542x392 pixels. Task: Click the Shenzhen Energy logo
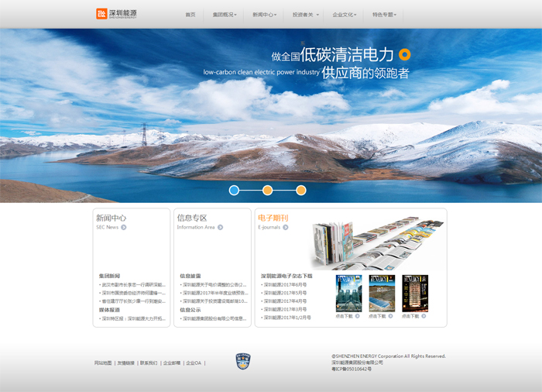pos(116,14)
